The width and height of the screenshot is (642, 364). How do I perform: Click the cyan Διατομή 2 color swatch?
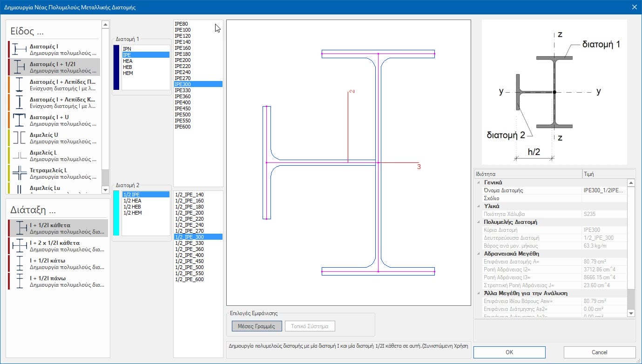pos(116,213)
